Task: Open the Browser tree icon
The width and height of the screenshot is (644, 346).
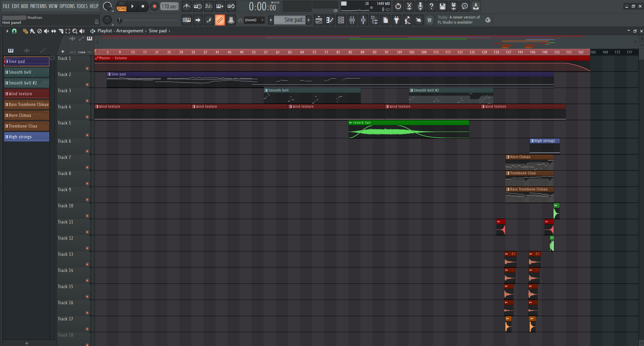Action: coord(374,20)
